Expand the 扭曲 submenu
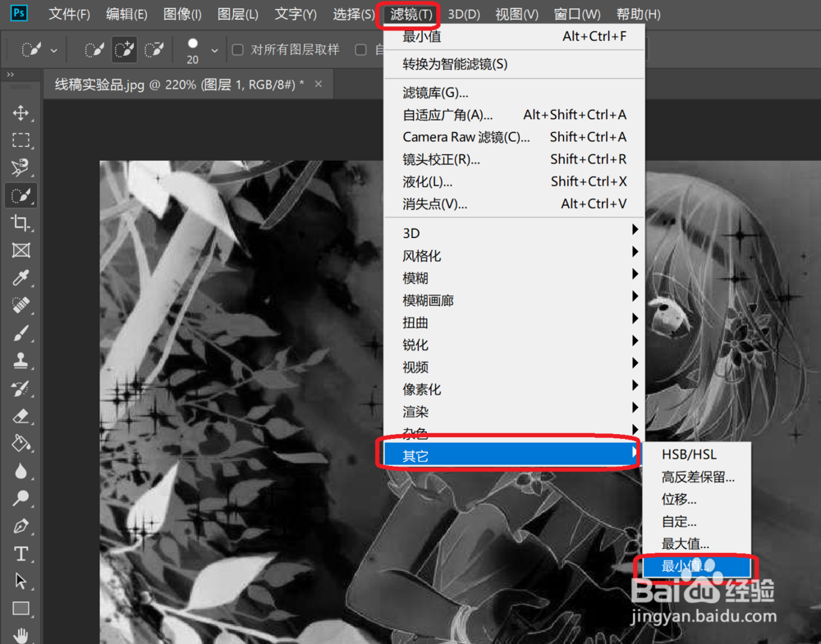This screenshot has width=821, height=644. pyautogui.click(x=514, y=322)
